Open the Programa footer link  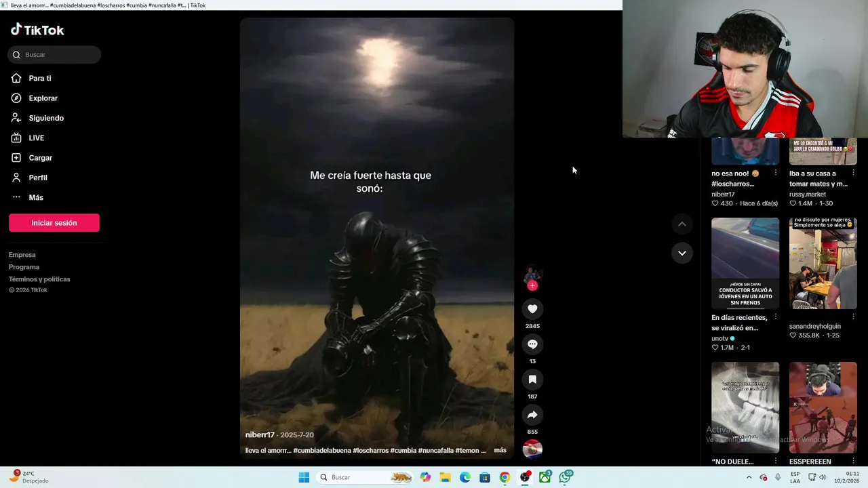click(24, 267)
